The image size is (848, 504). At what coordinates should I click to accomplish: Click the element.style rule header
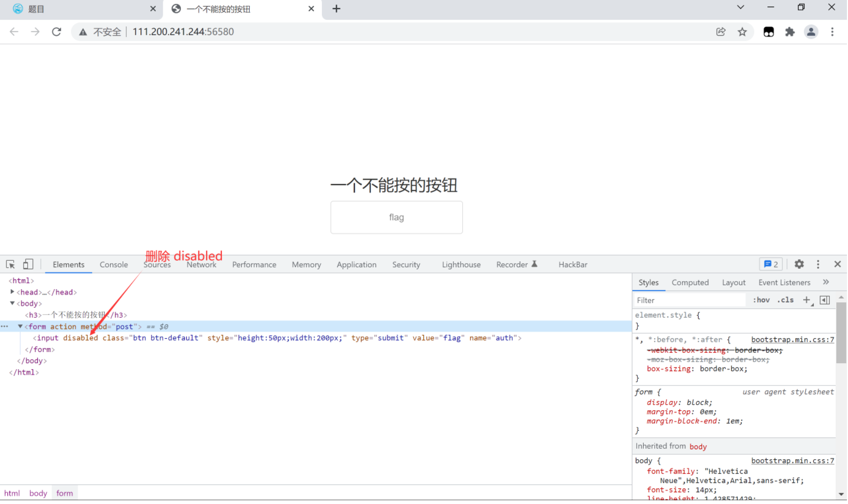point(668,315)
